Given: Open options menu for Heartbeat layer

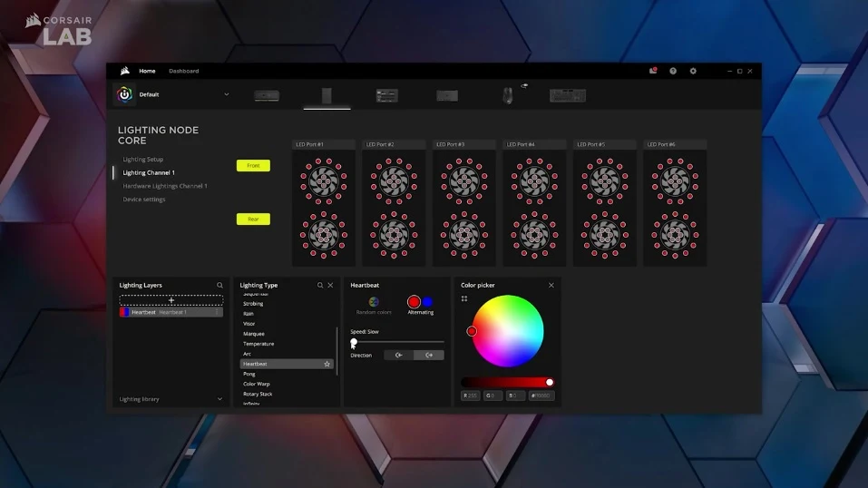Looking at the screenshot, I should [217, 312].
